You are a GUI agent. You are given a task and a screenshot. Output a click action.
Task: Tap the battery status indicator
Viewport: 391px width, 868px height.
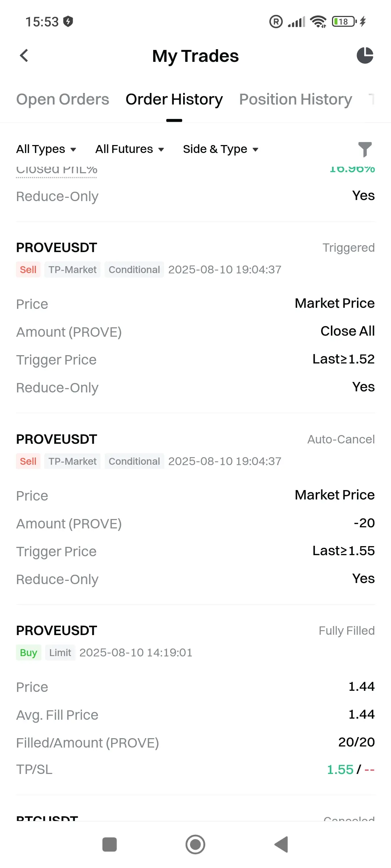(344, 22)
